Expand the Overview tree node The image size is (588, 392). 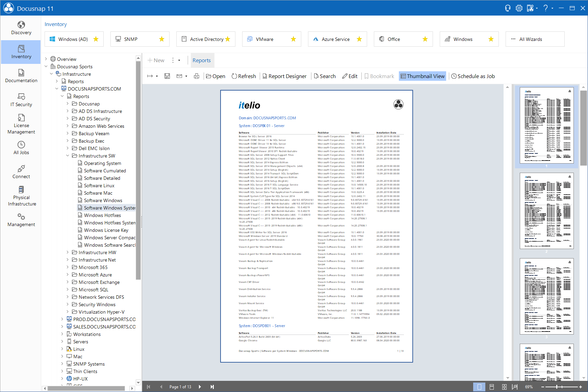[46, 59]
